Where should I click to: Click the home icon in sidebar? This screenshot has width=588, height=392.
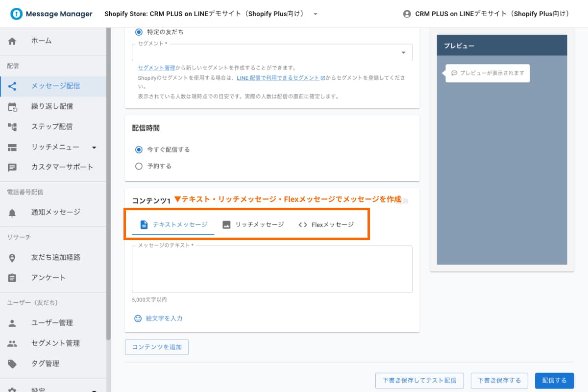point(12,41)
